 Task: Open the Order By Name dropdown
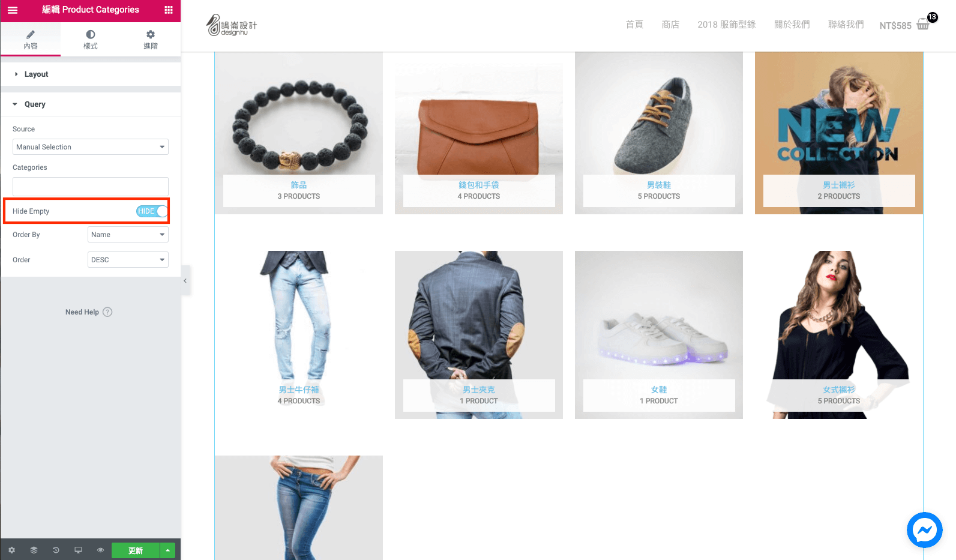128,235
